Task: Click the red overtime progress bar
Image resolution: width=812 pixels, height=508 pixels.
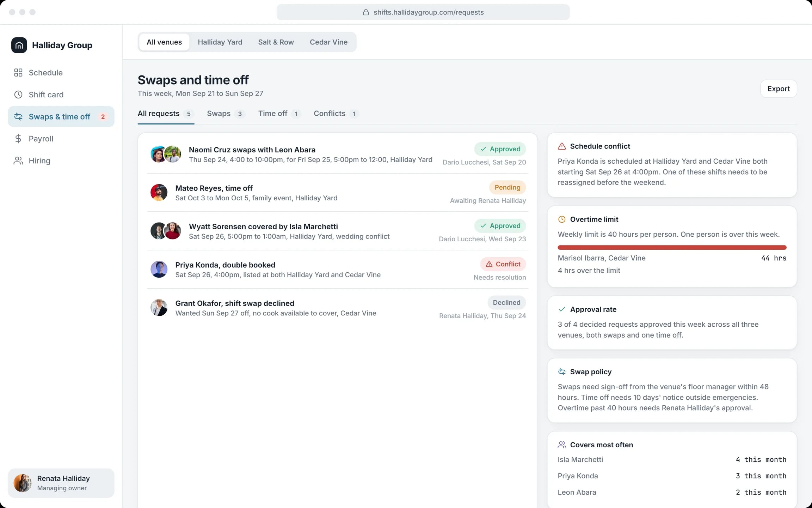Action: tap(672, 248)
